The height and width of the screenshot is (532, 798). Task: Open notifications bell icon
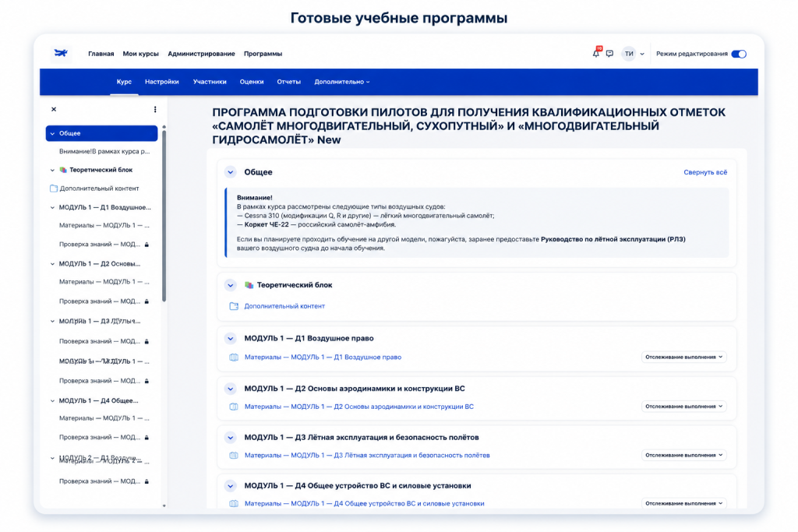pyautogui.click(x=596, y=54)
